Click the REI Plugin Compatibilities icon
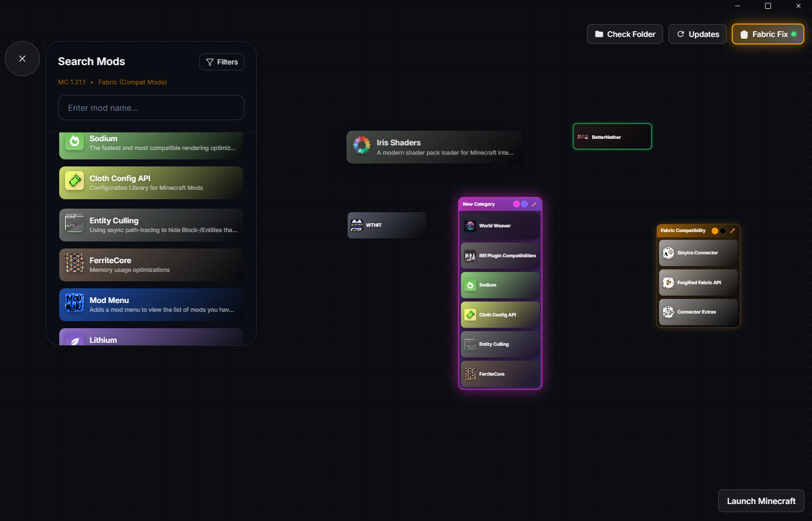The image size is (812, 521). 470,256
